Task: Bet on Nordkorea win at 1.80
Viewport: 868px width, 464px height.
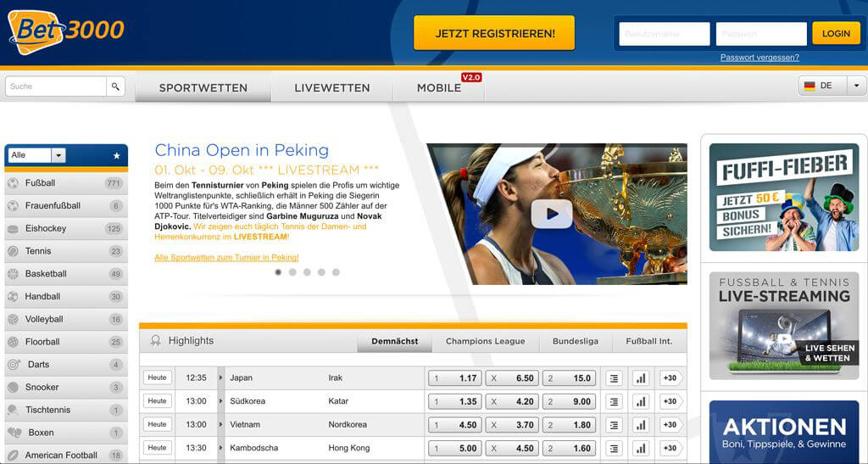Action: (x=569, y=425)
